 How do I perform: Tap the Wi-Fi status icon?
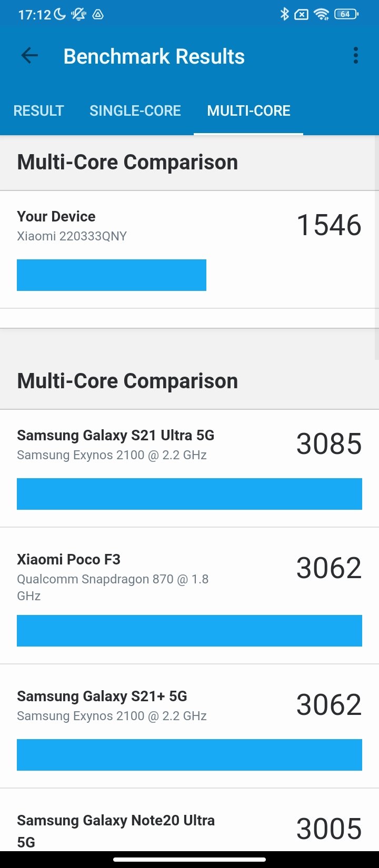(321, 14)
